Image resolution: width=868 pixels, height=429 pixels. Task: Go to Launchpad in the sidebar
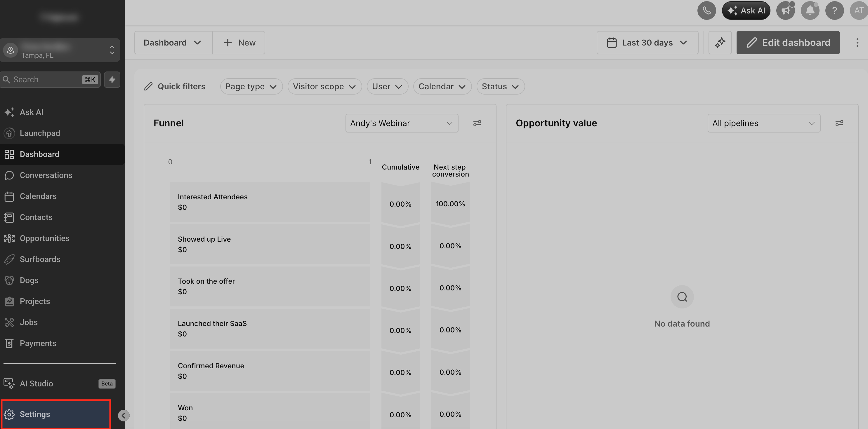[62, 133]
